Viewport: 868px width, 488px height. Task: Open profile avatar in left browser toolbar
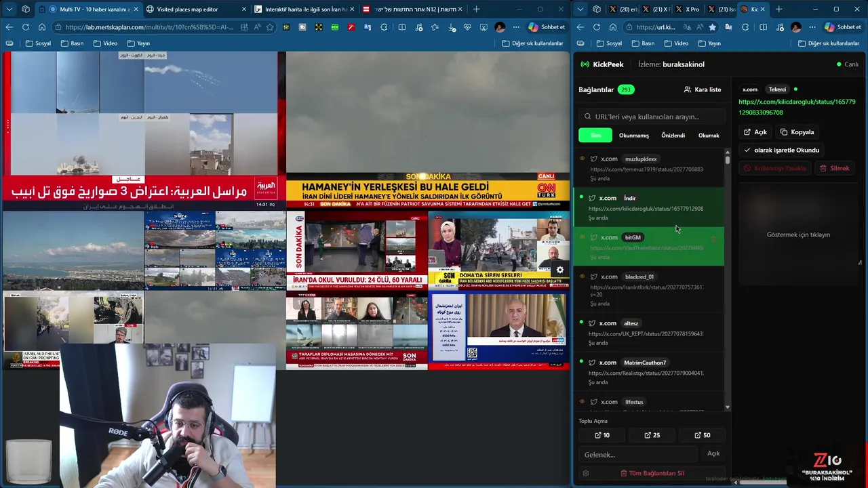500,27
